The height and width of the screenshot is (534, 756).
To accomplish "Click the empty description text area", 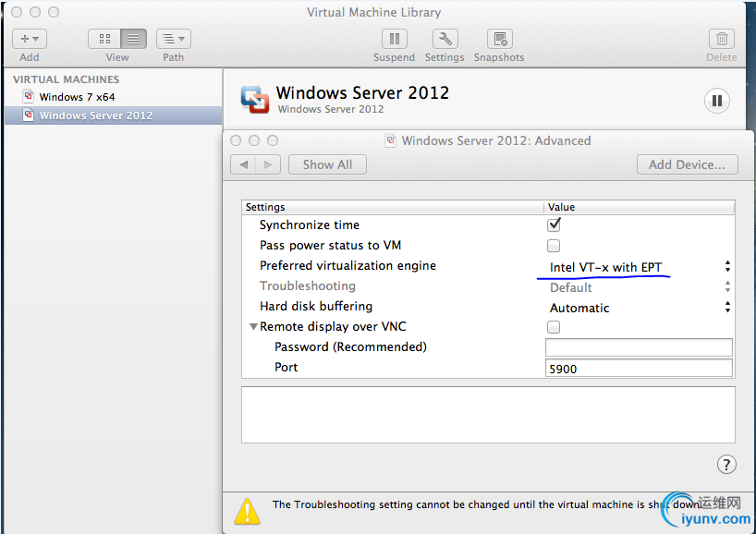I will pos(488,415).
